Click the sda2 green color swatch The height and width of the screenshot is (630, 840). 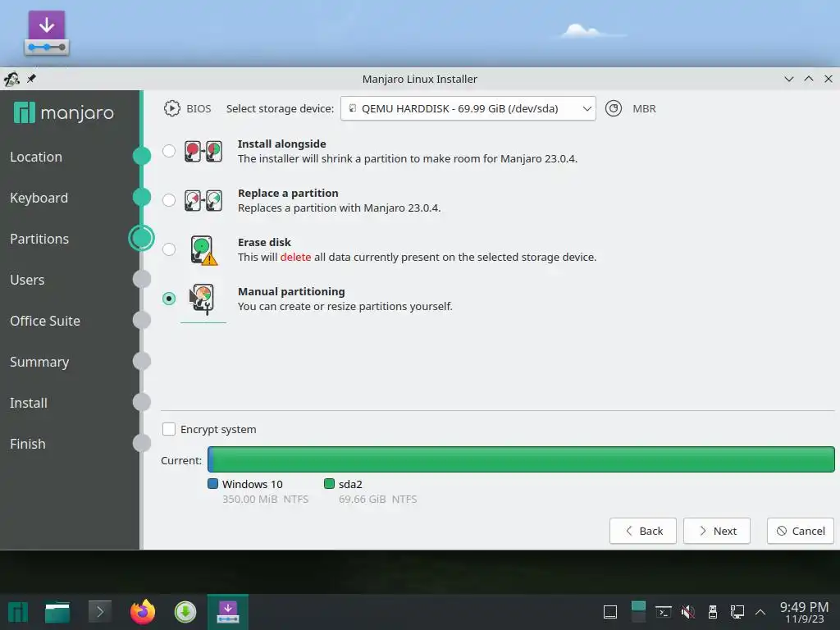pos(330,484)
